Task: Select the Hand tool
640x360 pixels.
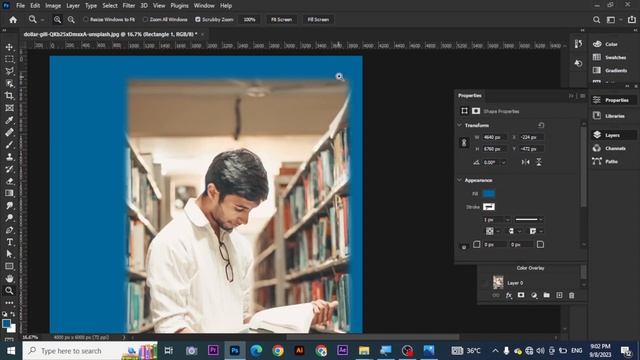Action: (9, 278)
